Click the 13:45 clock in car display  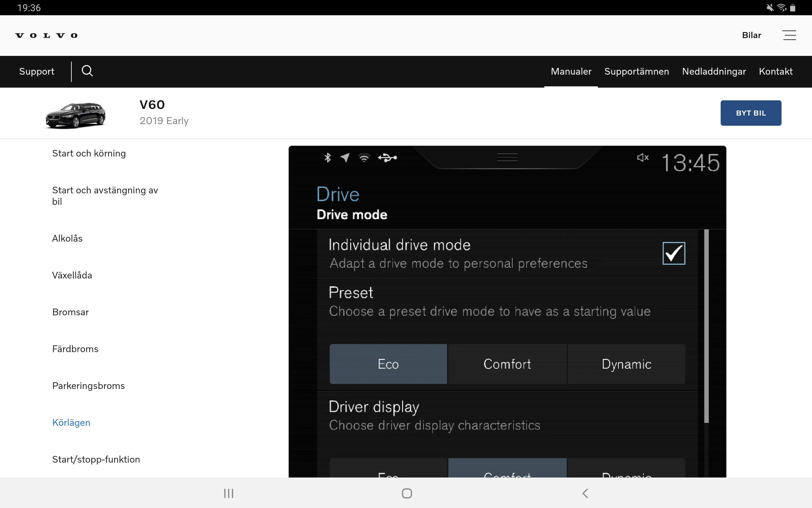point(691,163)
